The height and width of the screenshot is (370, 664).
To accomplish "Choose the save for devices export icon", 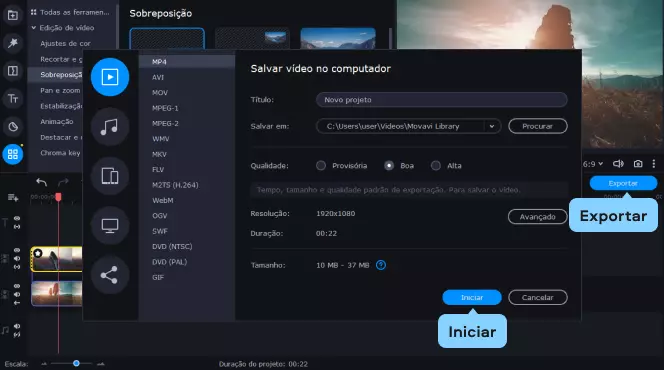I will [110, 176].
